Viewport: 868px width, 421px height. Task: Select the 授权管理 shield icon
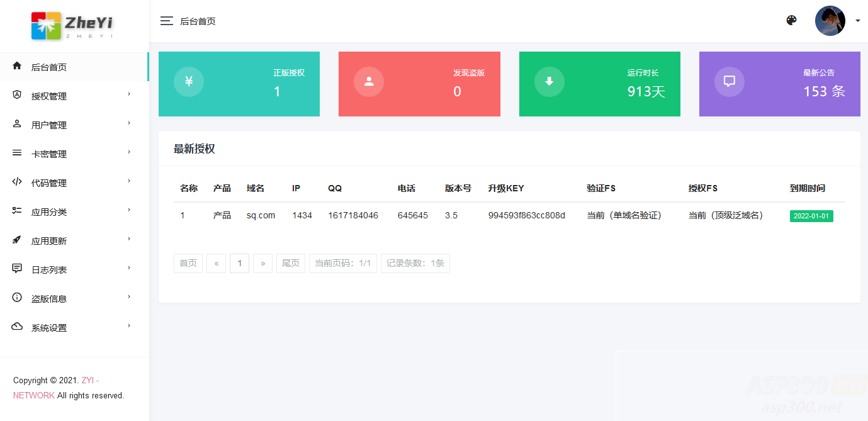click(16, 95)
